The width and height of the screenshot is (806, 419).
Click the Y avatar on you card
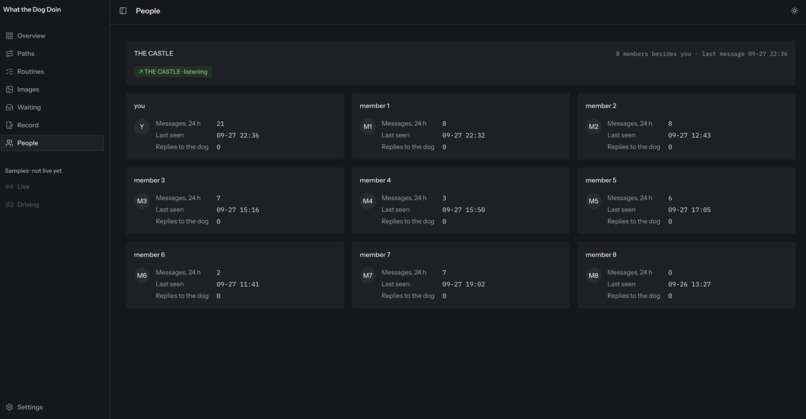(142, 126)
